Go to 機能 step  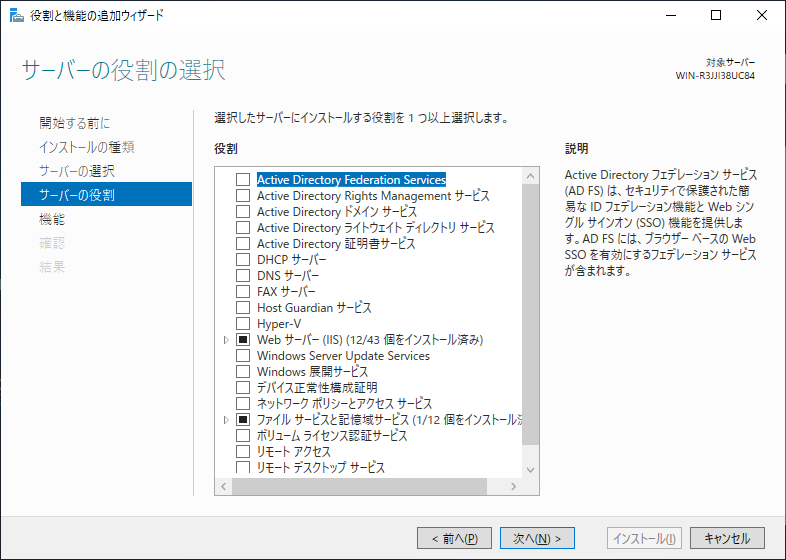(52, 219)
